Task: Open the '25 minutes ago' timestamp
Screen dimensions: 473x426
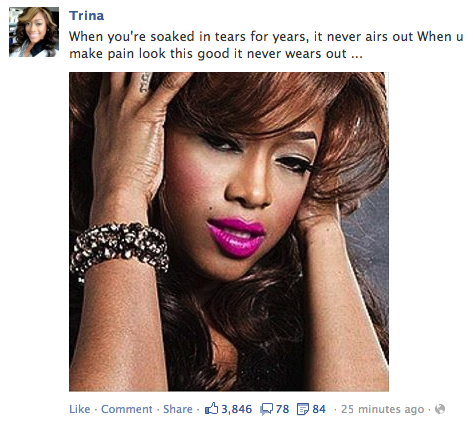Action: click(382, 409)
